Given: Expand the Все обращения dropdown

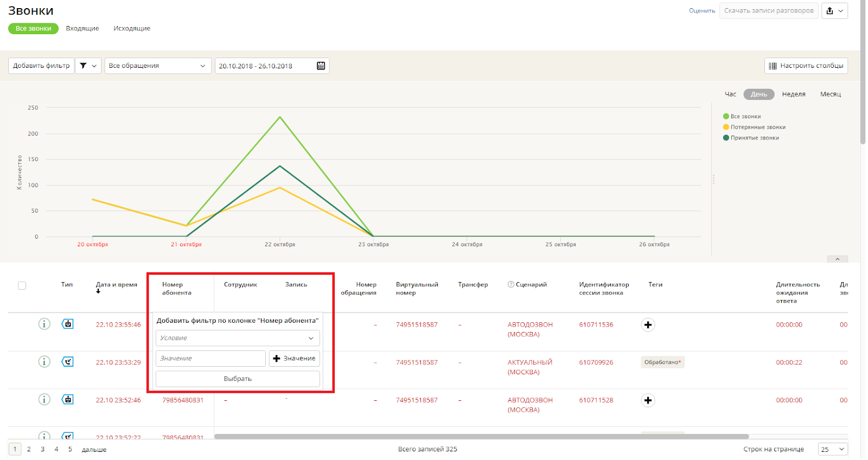Looking at the screenshot, I should pyautogui.click(x=158, y=66).
